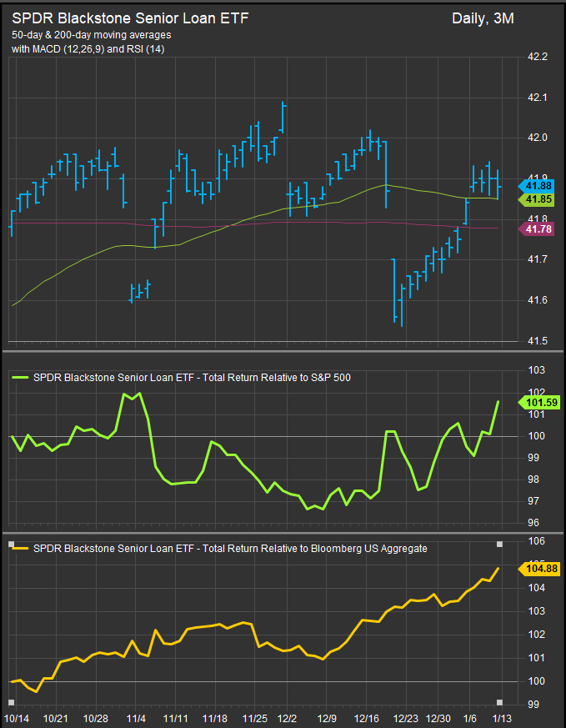Click the 96 axis label in the S&P 500 panel
Image resolution: width=566 pixels, height=728 pixels.
coord(534,523)
